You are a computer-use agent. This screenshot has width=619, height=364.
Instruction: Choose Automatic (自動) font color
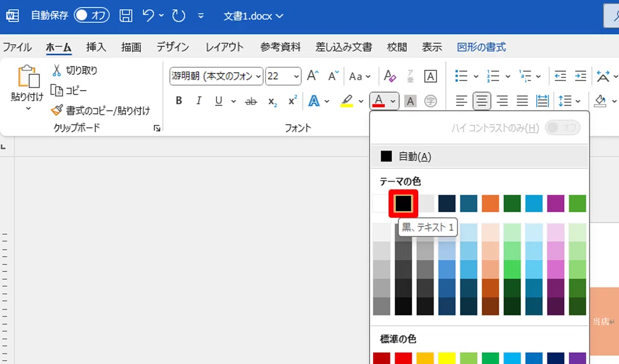pyautogui.click(x=479, y=157)
